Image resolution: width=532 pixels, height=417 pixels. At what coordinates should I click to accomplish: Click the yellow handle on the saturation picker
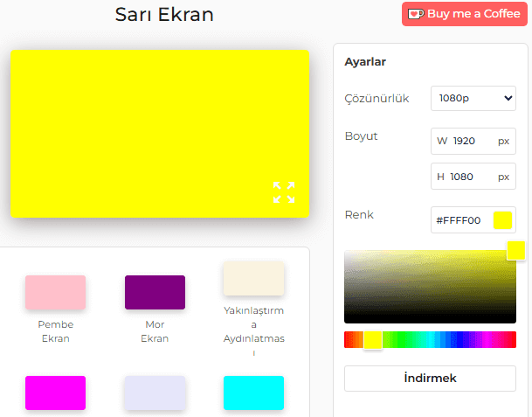(x=516, y=251)
